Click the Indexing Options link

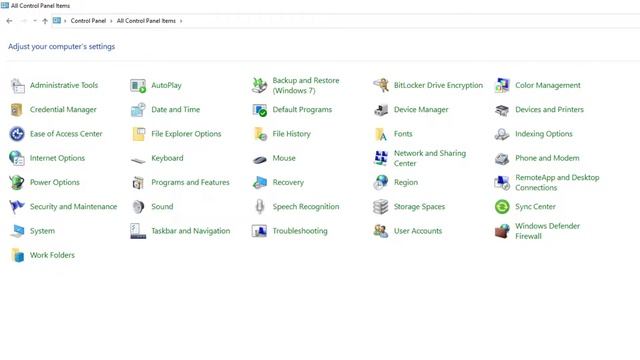point(544,134)
